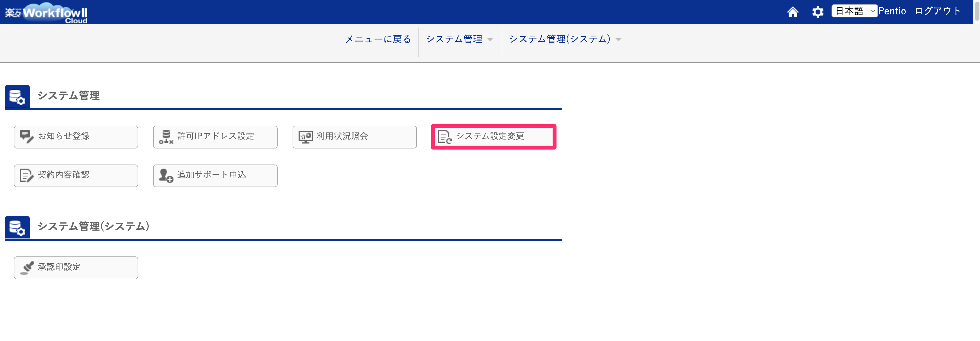Open settings gear icon in header
This screenshot has width=980, height=341.
(818, 12)
